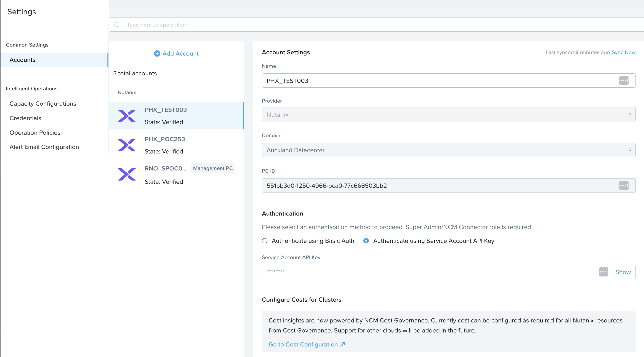The height and width of the screenshot is (357, 644).
Task: Open Operation Policies settings
Action: (35, 133)
